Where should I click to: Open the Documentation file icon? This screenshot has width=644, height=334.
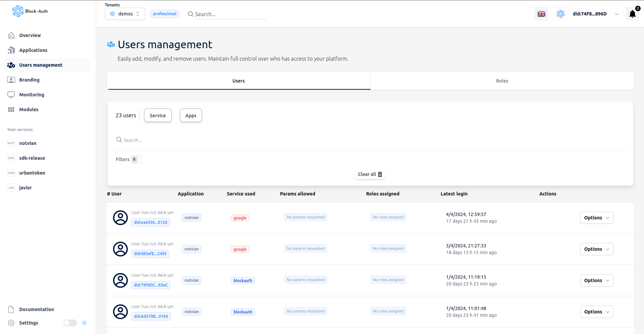pos(11,309)
